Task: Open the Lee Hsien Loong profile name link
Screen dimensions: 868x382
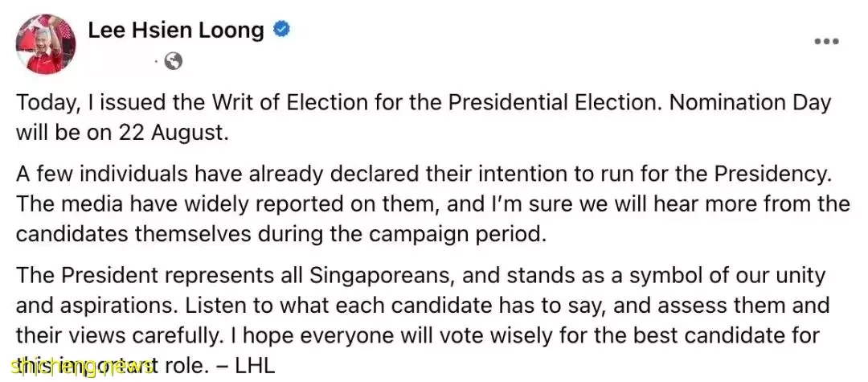Action: (176, 30)
